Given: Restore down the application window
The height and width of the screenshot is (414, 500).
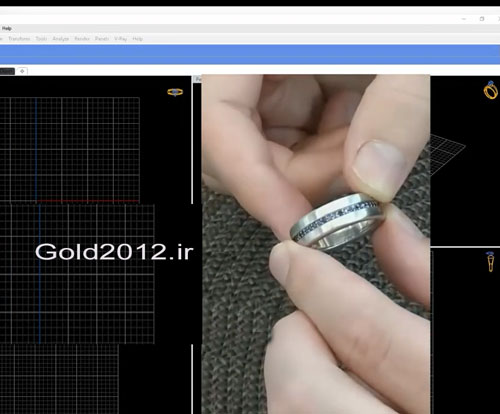Looking at the screenshot, I should tap(482, 19).
